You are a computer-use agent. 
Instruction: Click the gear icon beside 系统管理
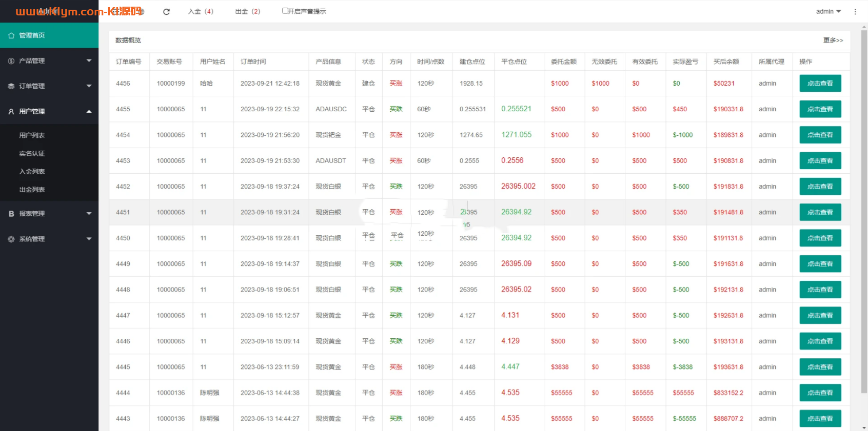coord(11,239)
